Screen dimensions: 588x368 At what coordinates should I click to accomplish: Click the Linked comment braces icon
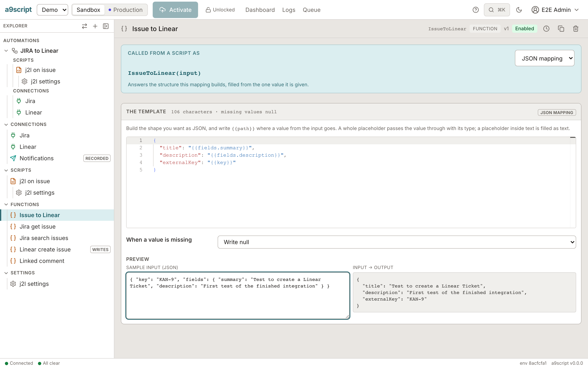pos(13,261)
